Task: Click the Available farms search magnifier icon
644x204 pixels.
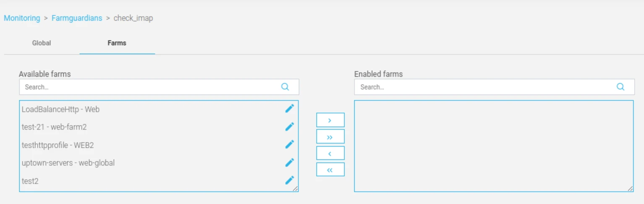Action: coord(285,87)
